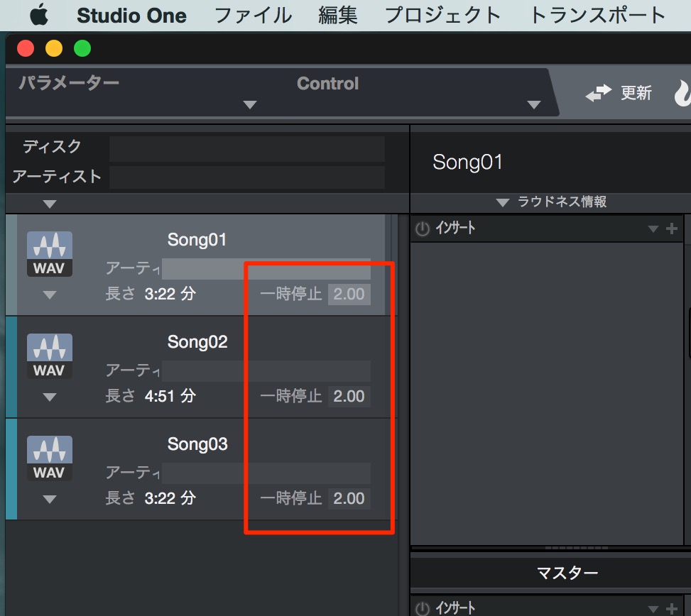Add a master insert with plus icon
Screen dimensions: 691x616
tap(672, 609)
